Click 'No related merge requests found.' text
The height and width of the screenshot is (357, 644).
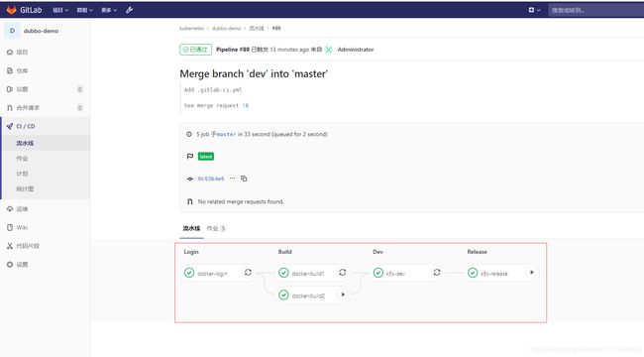coord(241,201)
